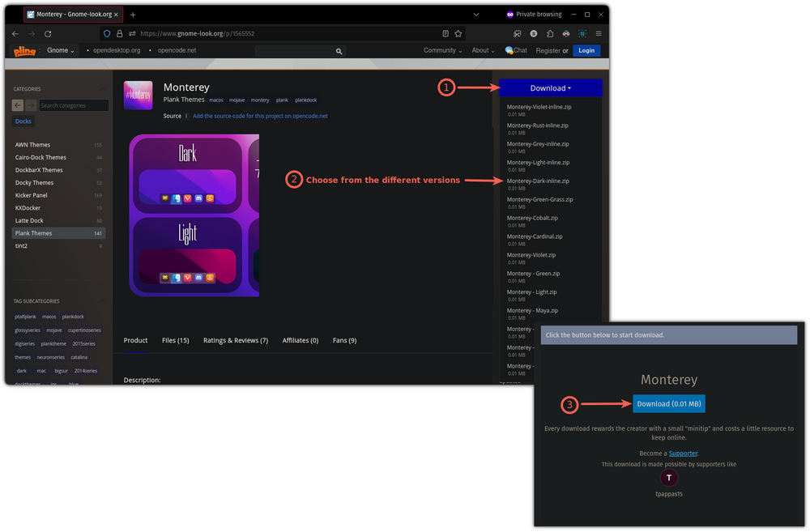Open the search icon in the site search bar
The height and width of the screenshot is (532, 810).
(x=339, y=50)
